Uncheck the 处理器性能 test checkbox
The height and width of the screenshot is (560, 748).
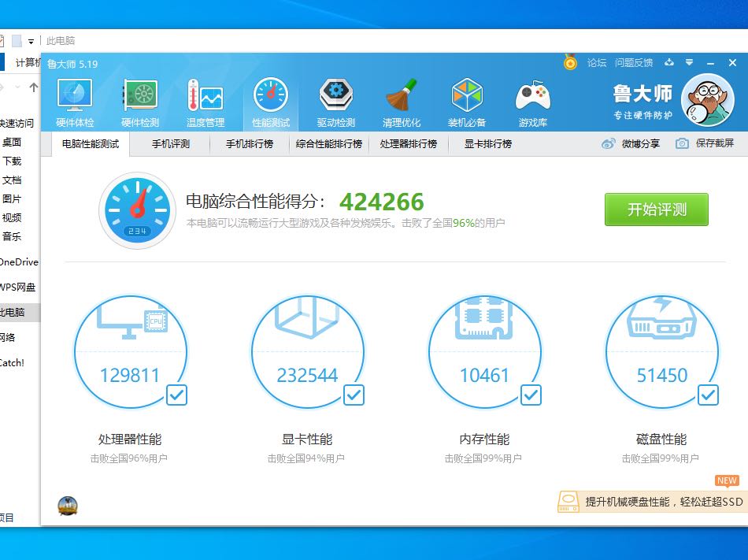(x=176, y=395)
